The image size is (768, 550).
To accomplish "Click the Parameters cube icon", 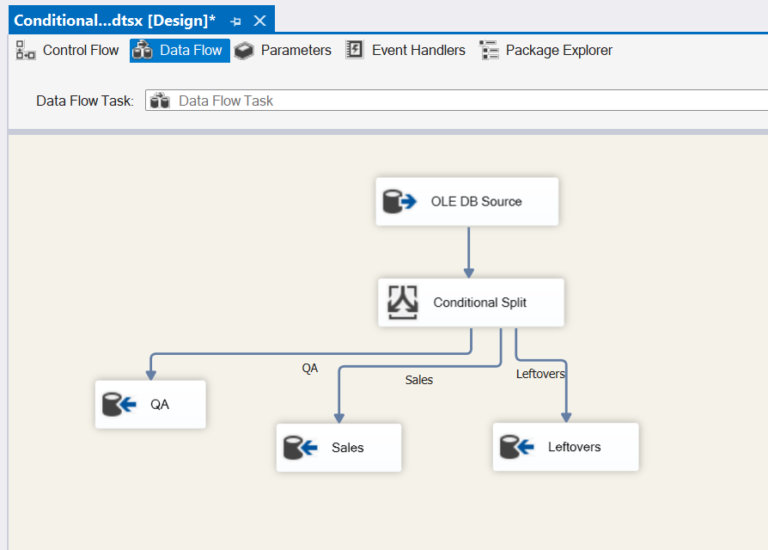I will (x=244, y=50).
